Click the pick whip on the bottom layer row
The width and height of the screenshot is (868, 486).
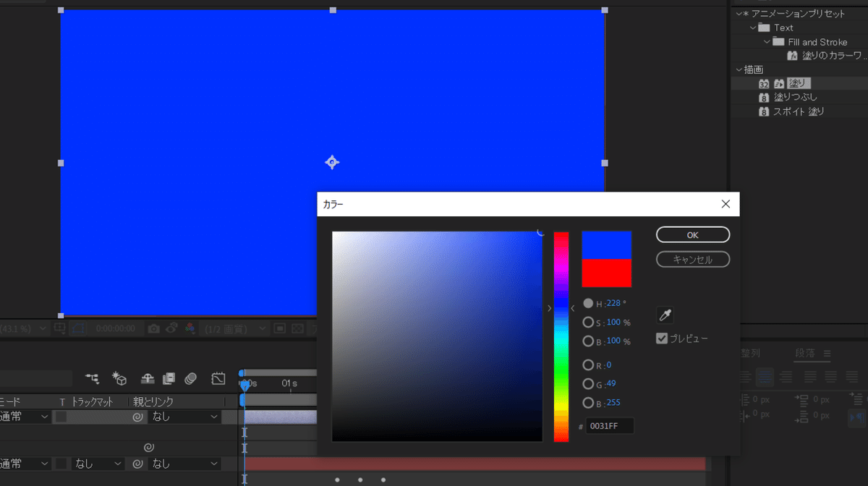(137, 464)
